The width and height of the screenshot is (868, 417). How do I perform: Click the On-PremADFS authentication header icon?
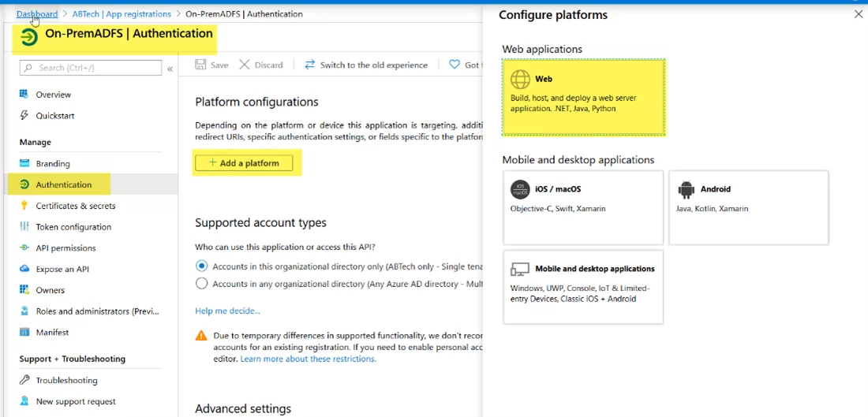pyautogui.click(x=28, y=38)
